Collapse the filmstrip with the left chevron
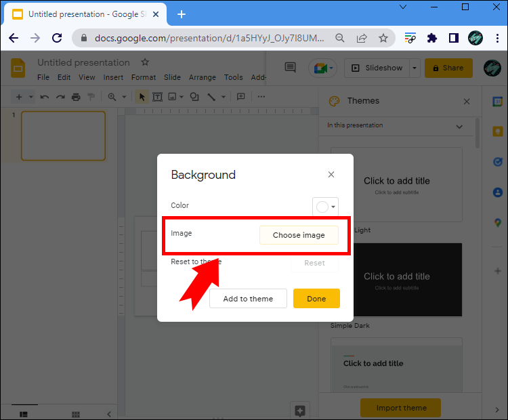The width and height of the screenshot is (508, 420). [x=109, y=414]
